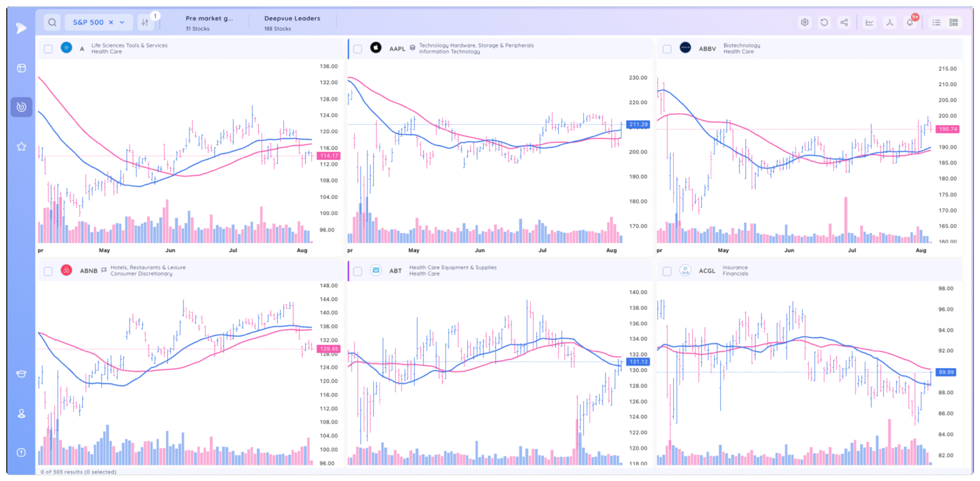Click the refresh/reset icon in the toolbar
This screenshot has width=980, height=481.
825,22
